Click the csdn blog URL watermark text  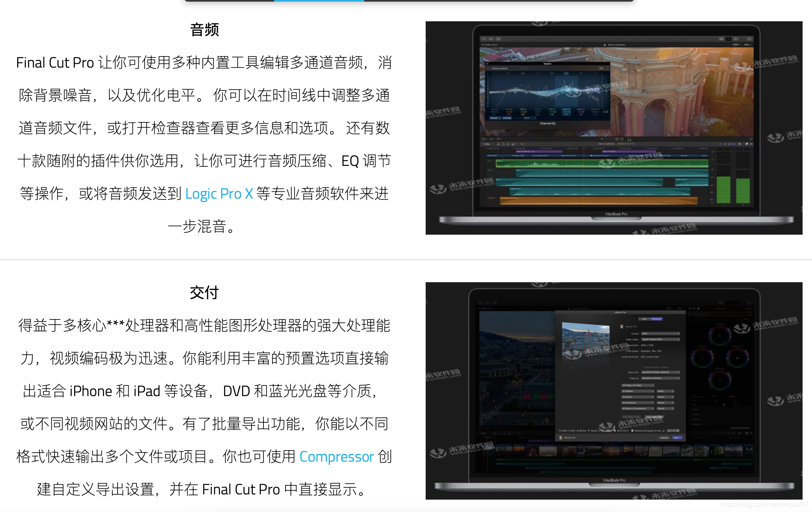(764, 505)
